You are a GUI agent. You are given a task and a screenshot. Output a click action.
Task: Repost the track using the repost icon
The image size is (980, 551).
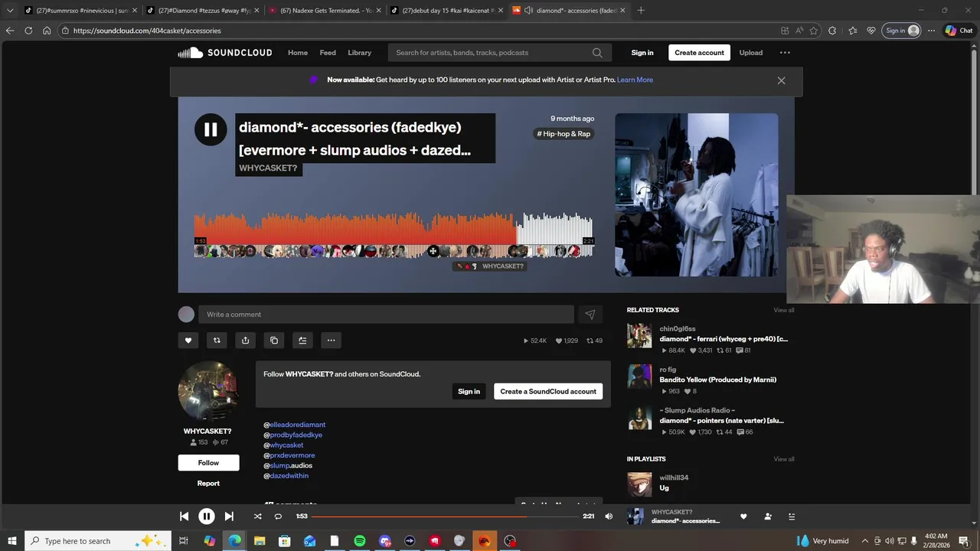click(217, 341)
